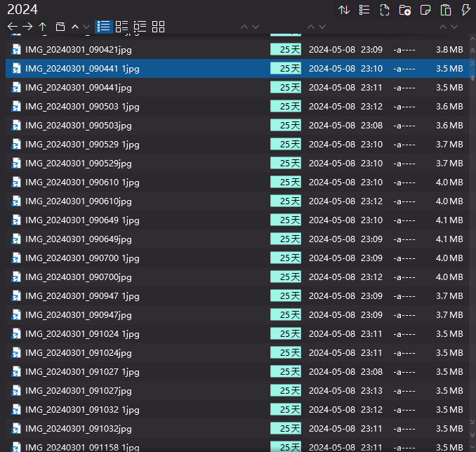Click the sort order arrows icon
476x452 pixels.
(x=344, y=10)
